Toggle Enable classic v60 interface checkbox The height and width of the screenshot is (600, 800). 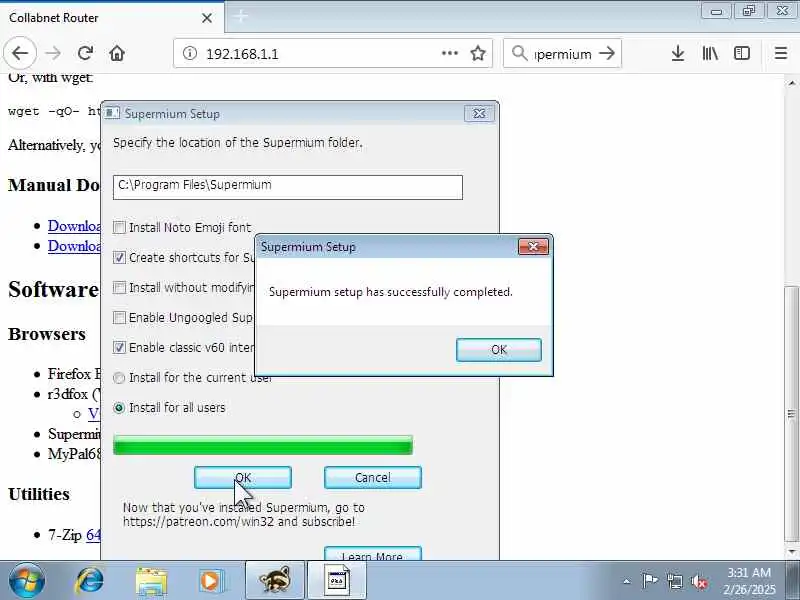click(119, 347)
